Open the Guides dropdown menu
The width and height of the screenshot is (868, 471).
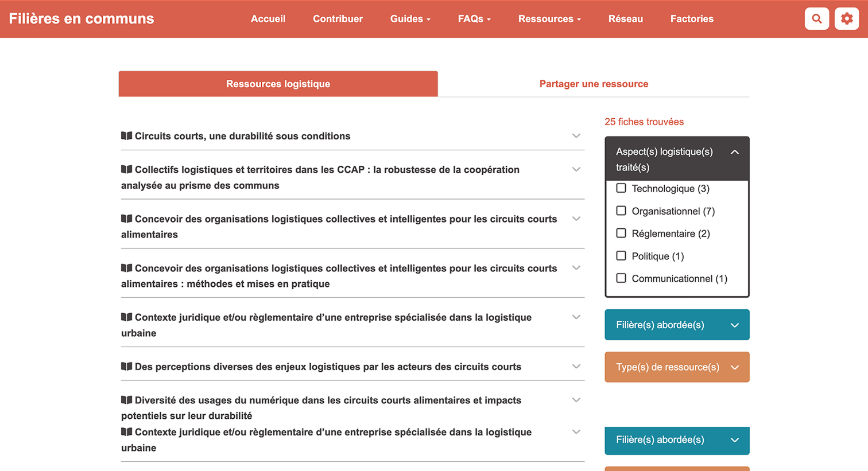[410, 19]
